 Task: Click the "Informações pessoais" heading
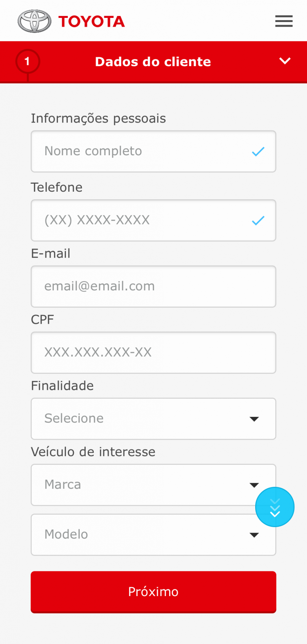(x=98, y=118)
